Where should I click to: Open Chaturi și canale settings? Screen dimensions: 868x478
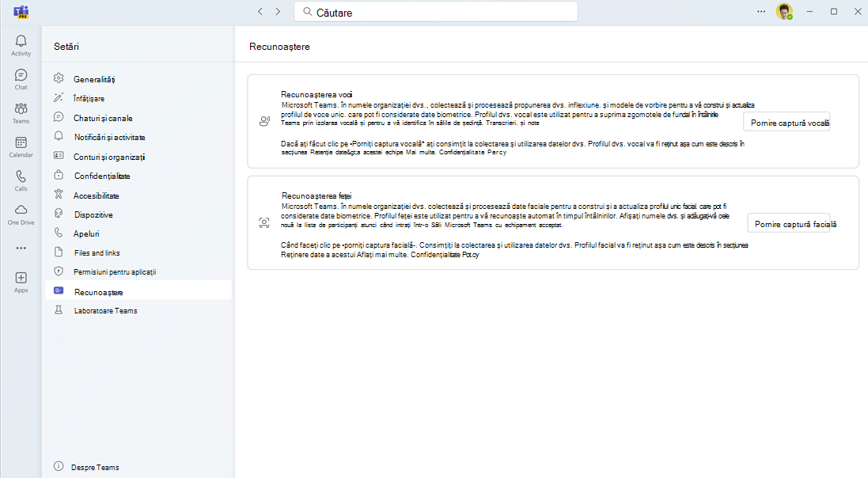coord(138,118)
